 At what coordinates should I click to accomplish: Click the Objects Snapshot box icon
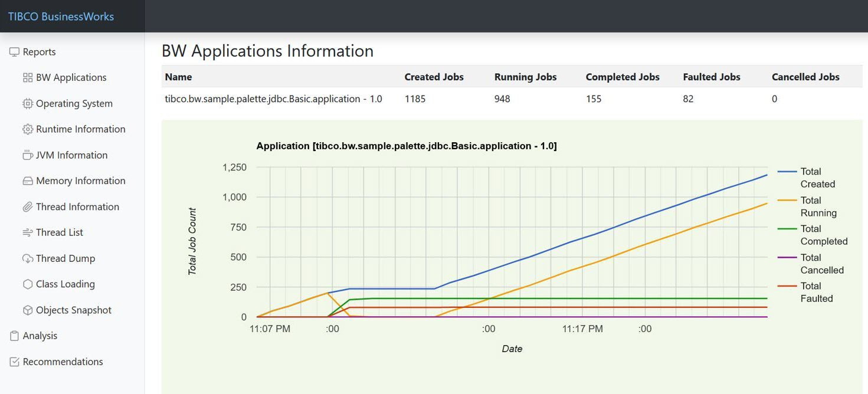point(28,310)
